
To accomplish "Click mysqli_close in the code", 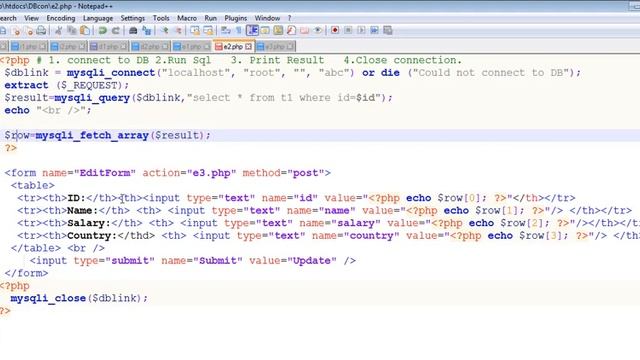I will (48, 298).
